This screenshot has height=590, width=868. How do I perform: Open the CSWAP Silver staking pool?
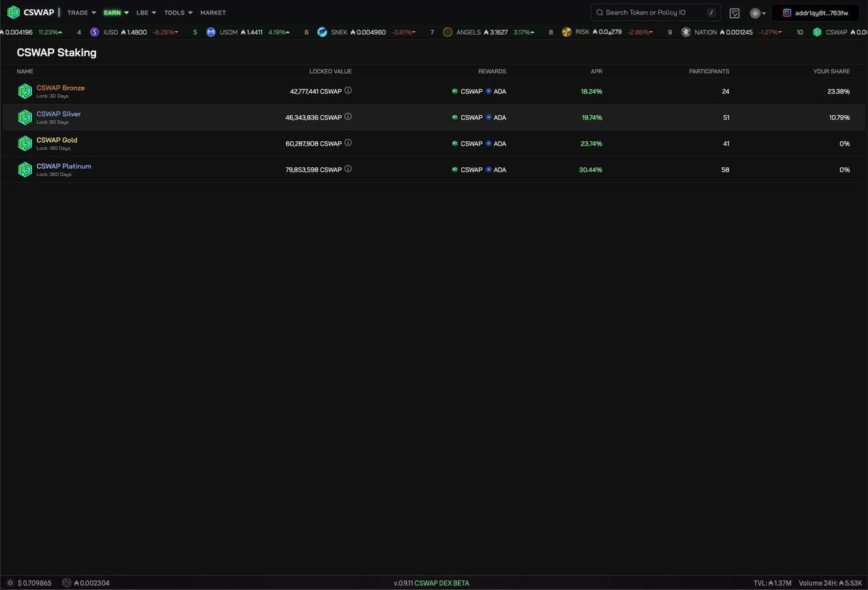[x=59, y=114]
